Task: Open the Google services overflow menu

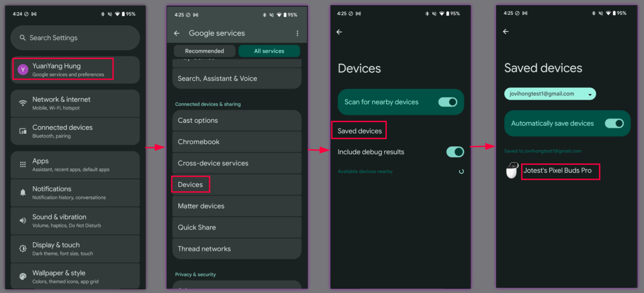Action: (x=297, y=33)
